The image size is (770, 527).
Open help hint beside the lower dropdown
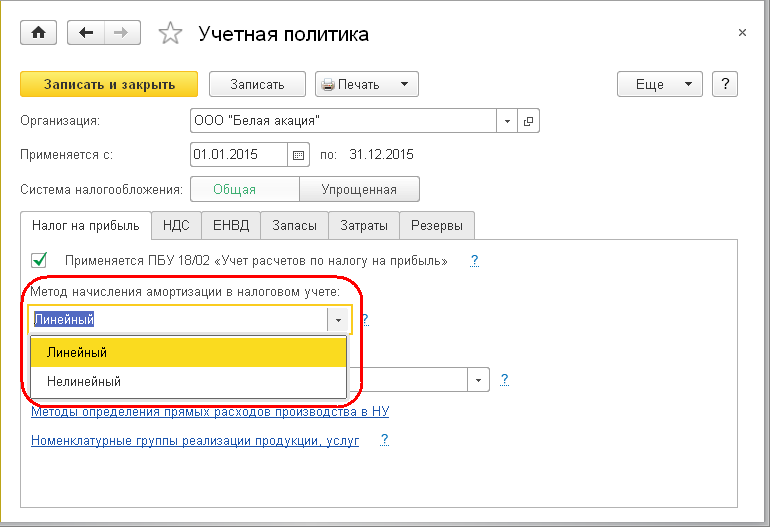coord(504,380)
